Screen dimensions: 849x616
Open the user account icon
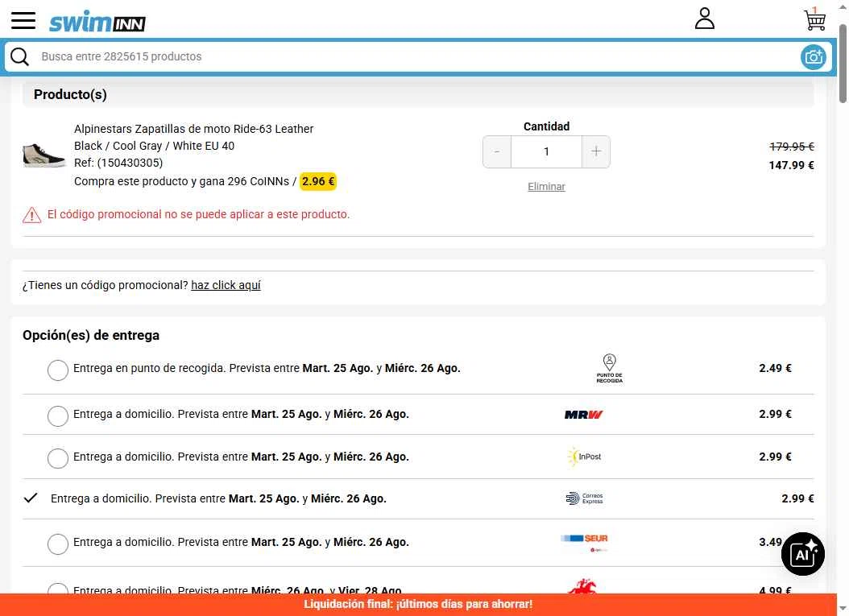[705, 19]
